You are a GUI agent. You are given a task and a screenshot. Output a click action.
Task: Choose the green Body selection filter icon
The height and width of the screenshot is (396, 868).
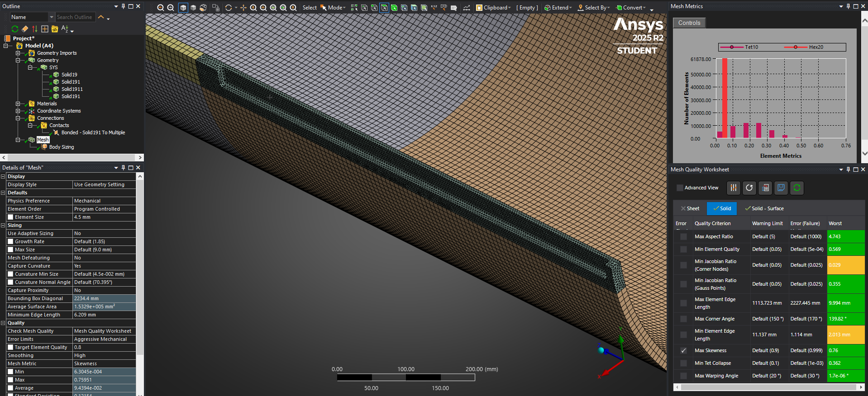coord(394,8)
